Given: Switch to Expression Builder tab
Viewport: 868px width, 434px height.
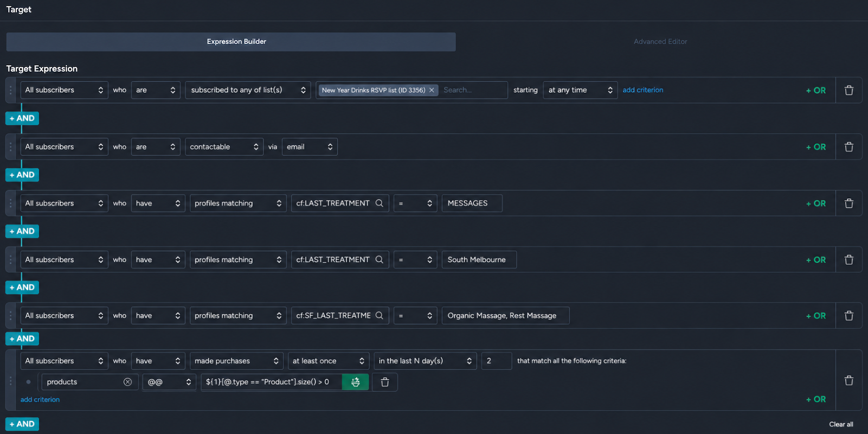Looking at the screenshot, I should pyautogui.click(x=231, y=42).
